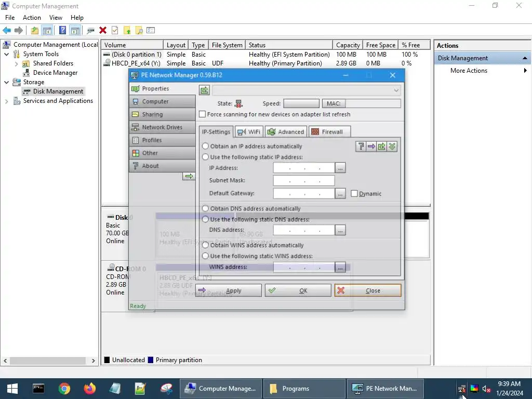Toggle Show/Hide Console Tree toolbar icon

[x=47, y=31]
